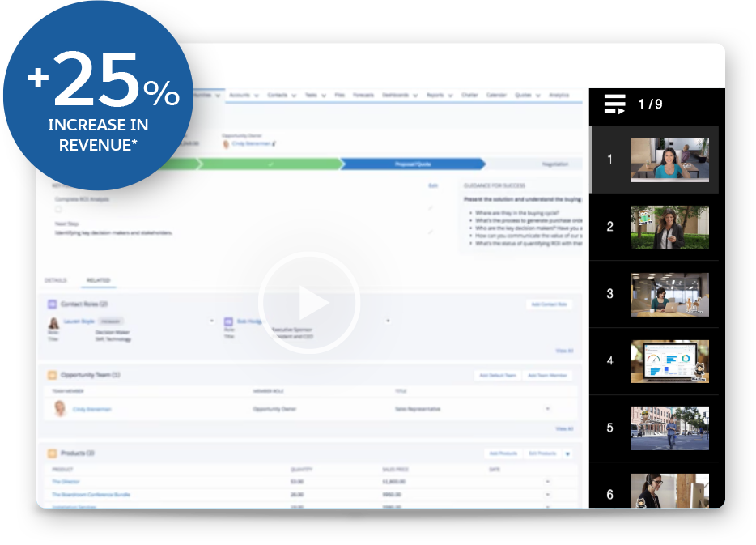
Task: Select video thumbnail number 1
Action: click(669, 160)
